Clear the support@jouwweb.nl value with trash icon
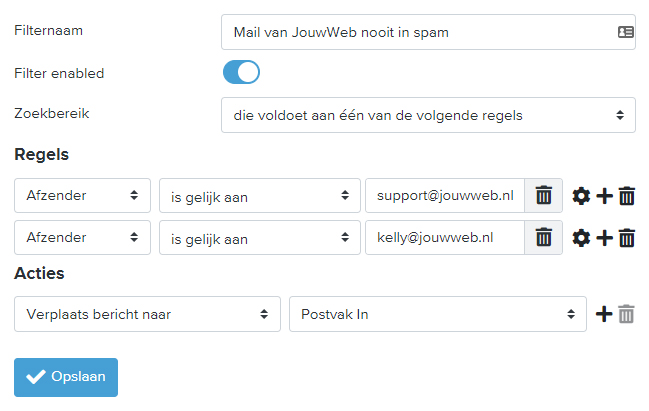The height and width of the screenshot is (411, 649). point(543,195)
